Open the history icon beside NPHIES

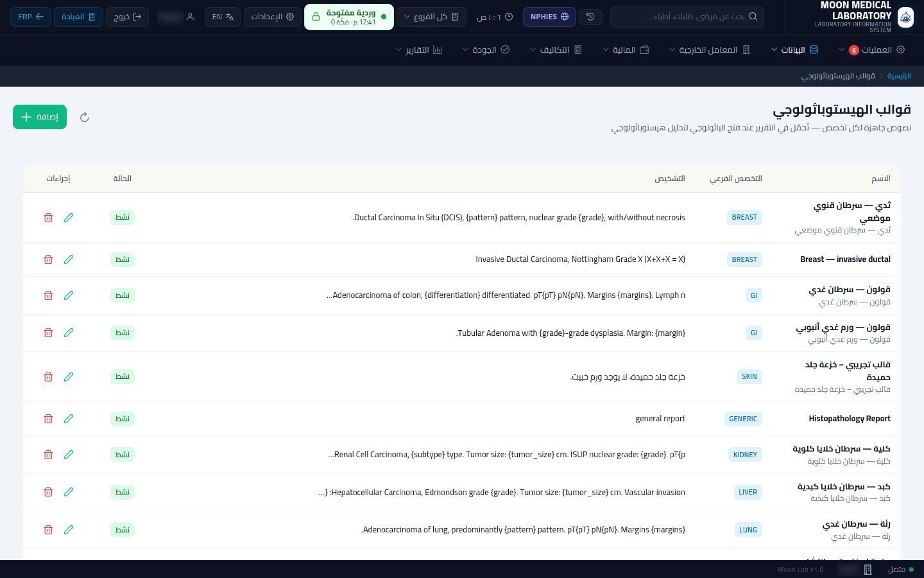point(590,17)
